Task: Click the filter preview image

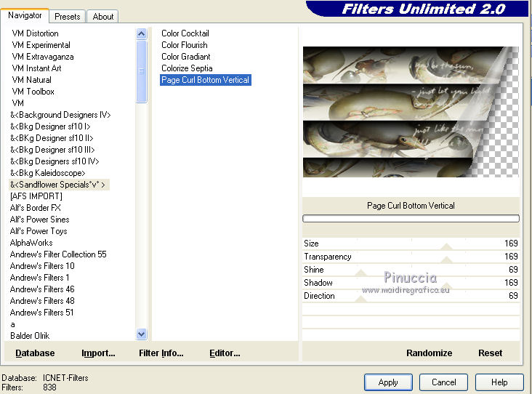Action: coord(411,112)
